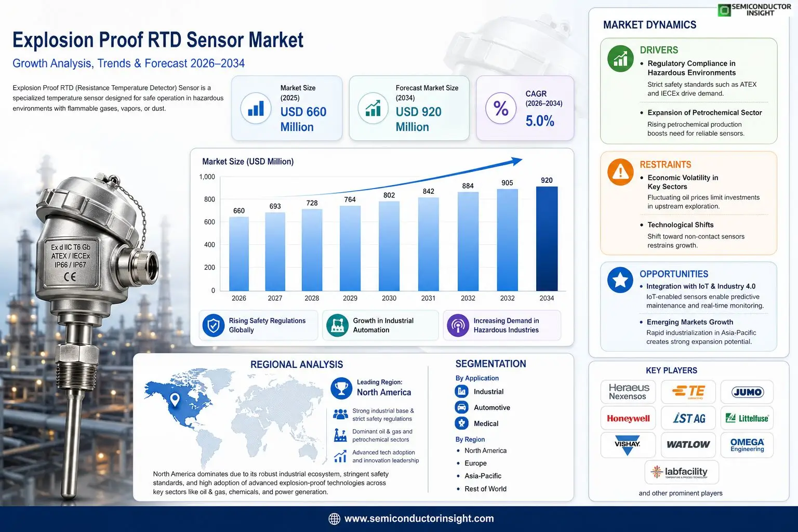
Task: Click Expansion of Petrochemical Sector
Action: point(704,113)
